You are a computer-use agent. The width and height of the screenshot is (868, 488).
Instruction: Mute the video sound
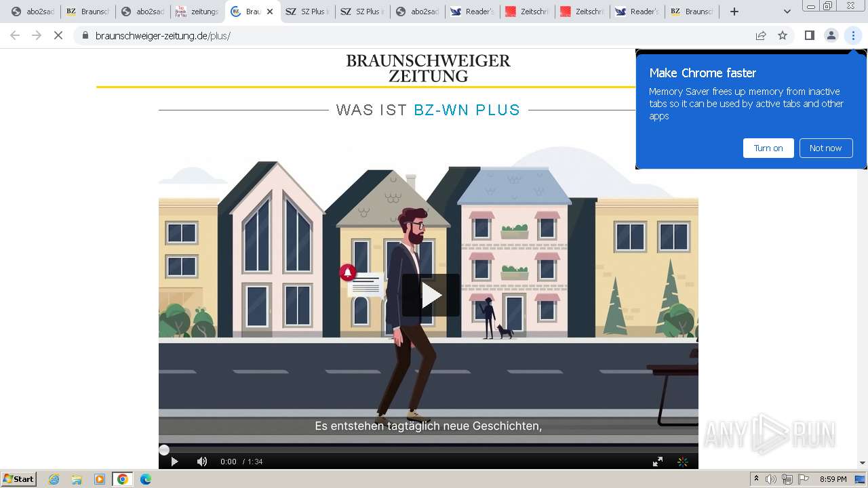tap(202, 462)
